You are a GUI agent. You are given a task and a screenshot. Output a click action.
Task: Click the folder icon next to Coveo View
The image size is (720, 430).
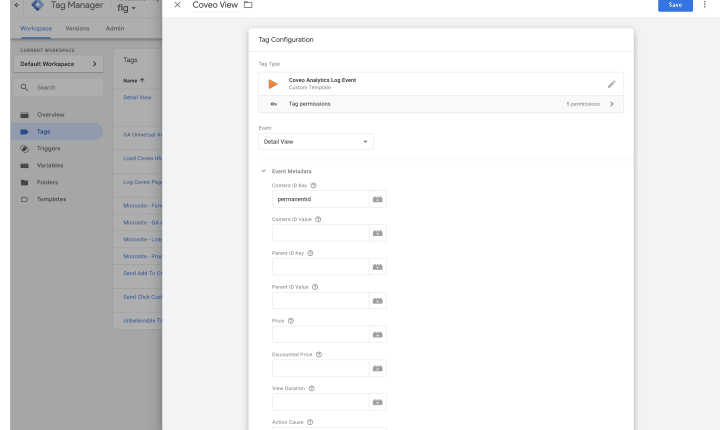(248, 5)
